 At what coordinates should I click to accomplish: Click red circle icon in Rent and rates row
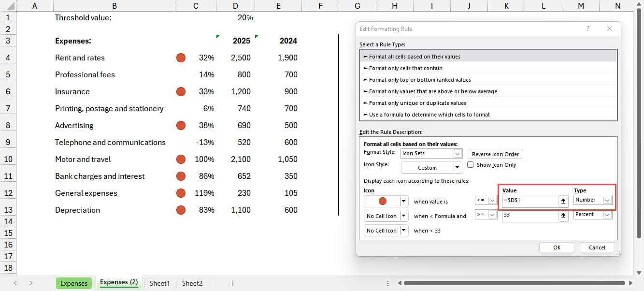[181, 58]
